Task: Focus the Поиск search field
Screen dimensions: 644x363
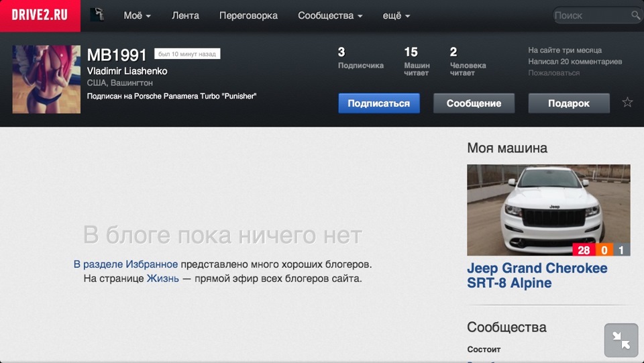Action: [x=592, y=15]
